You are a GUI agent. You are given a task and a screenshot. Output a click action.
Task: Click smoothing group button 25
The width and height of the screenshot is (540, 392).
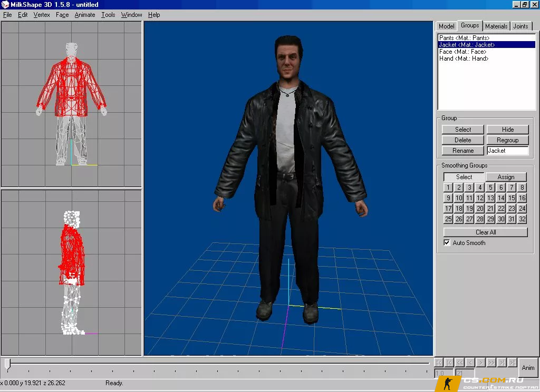tap(448, 219)
